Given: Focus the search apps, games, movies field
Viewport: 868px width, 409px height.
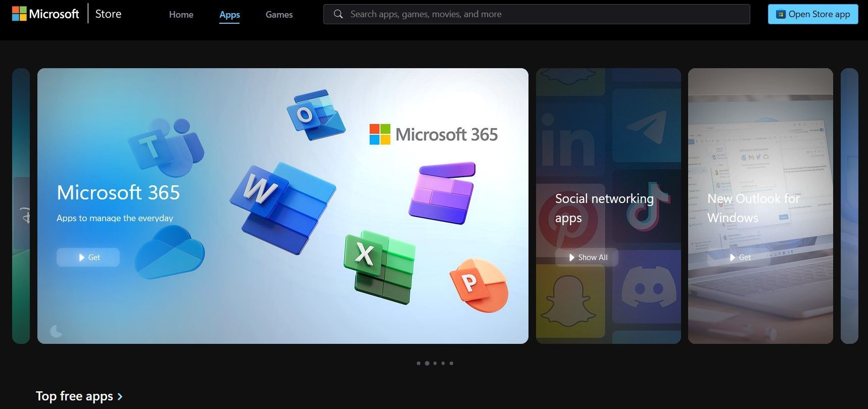Looking at the screenshot, I should (537, 14).
